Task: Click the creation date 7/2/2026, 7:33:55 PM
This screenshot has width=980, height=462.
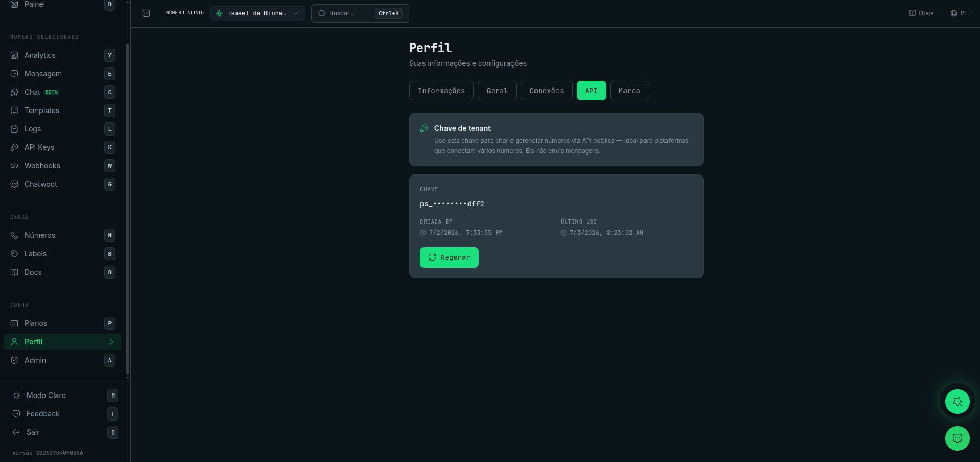Action: click(465, 233)
